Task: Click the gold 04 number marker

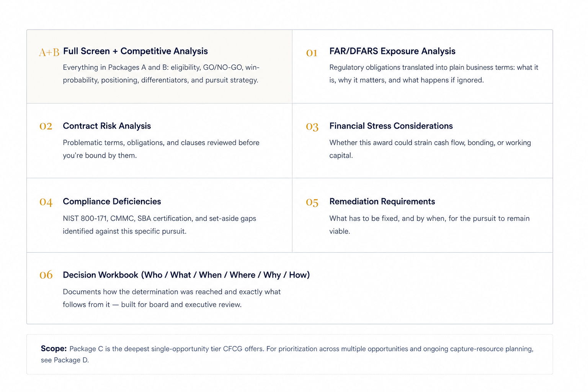Action: [x=46, y=202]
